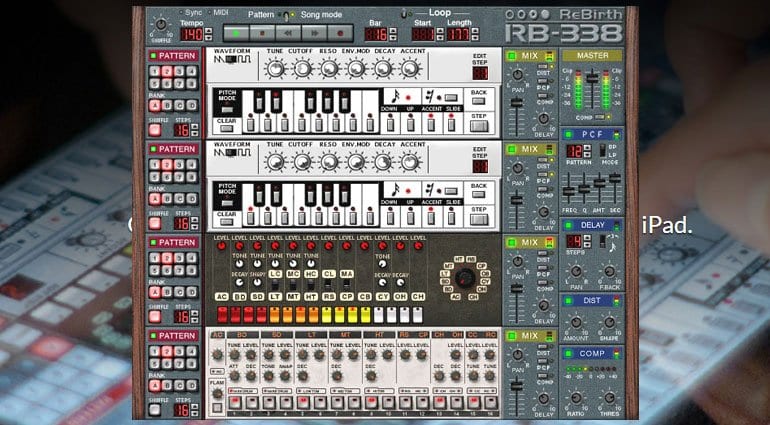The width and height of the screenshot is (770, 425).
Task: Select the BD instrument button on 808
Action: pos(239,297)
